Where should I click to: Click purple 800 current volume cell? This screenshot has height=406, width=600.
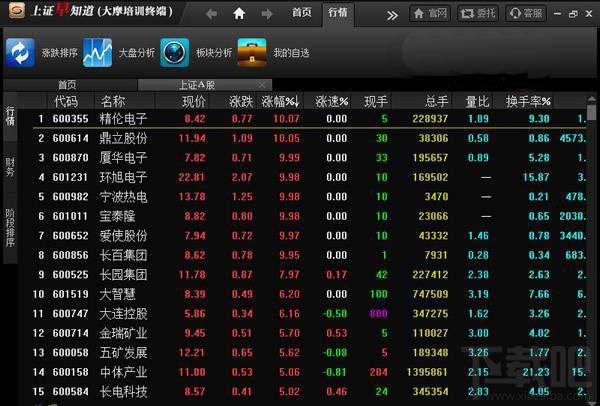tap(379, 314)
